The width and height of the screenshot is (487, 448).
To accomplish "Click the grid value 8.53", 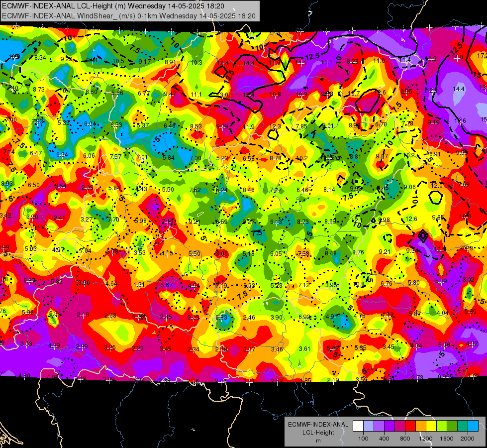I will [x=196, y=126].
